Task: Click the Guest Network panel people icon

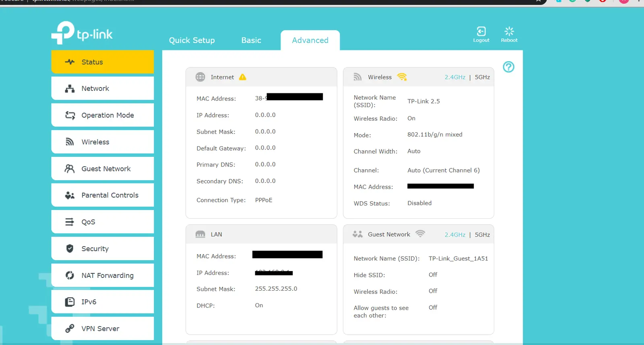Action: point(357,234)
